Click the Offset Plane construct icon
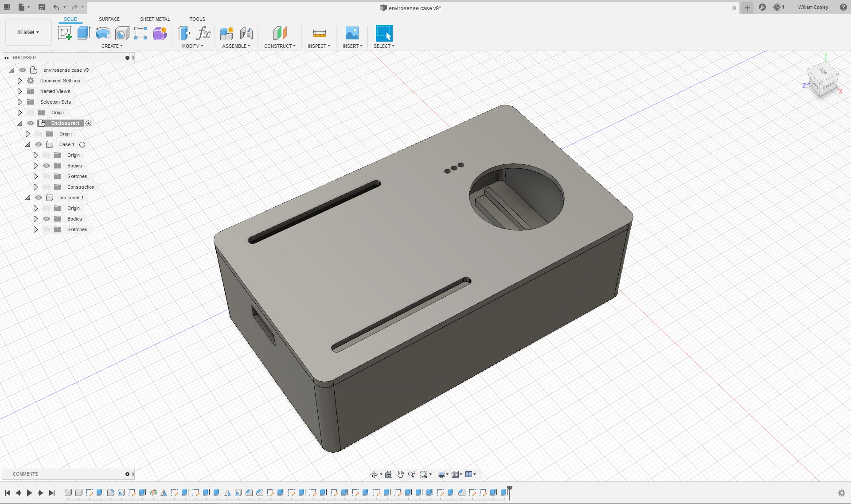 280,33
